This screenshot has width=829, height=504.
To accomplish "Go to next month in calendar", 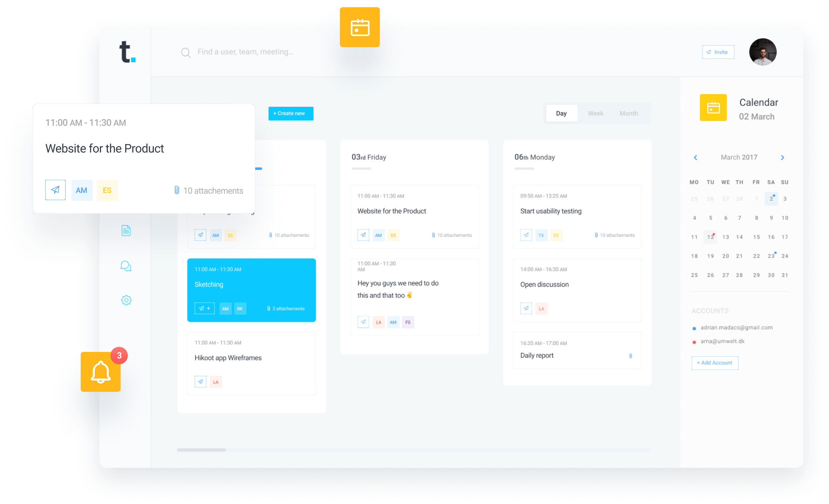I will pos(783,157).
